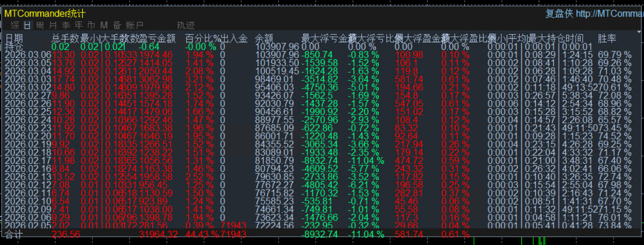644x245 pixels.
Task: Click the 日期 column header
Action: point(14,38)
